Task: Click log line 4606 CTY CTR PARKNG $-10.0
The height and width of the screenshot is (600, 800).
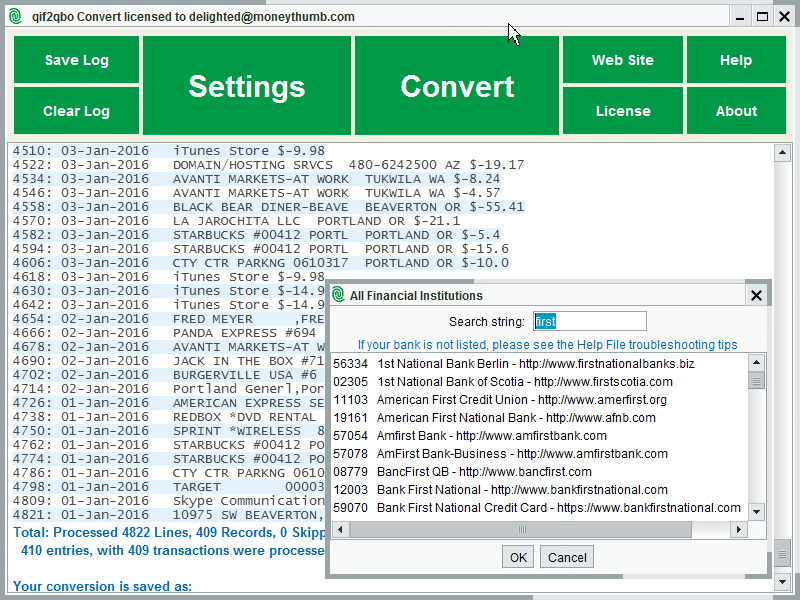Action: point(261,263)
